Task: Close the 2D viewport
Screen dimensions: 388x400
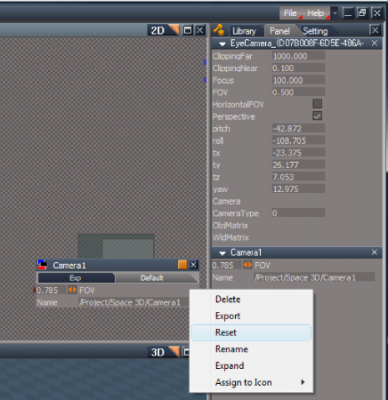Action: tap(200, 31)
